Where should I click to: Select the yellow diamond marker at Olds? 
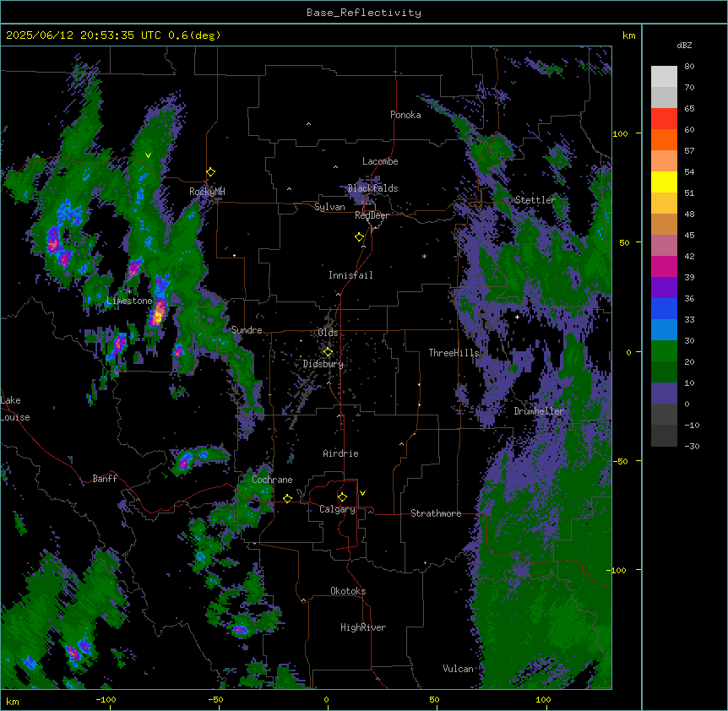pos(328,352)
